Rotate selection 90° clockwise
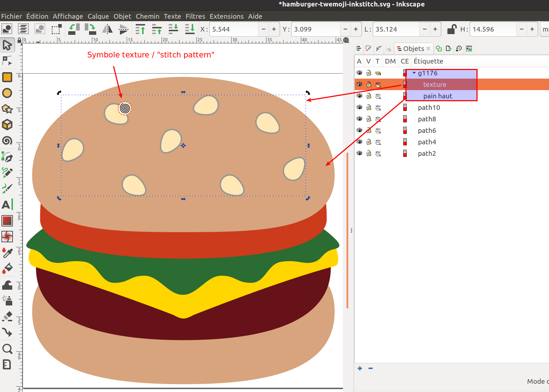Screen dimensions: 549x392 (90, 29)
